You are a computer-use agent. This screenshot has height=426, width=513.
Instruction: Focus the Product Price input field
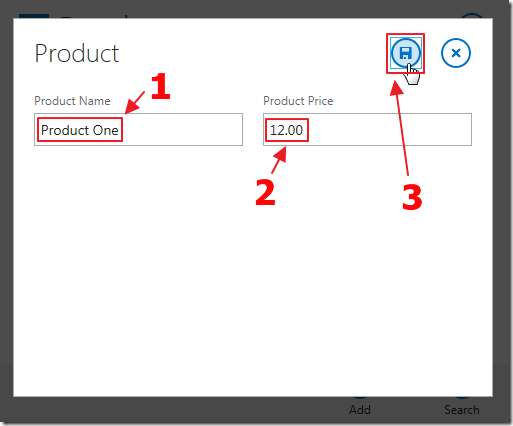pos(367,130)
